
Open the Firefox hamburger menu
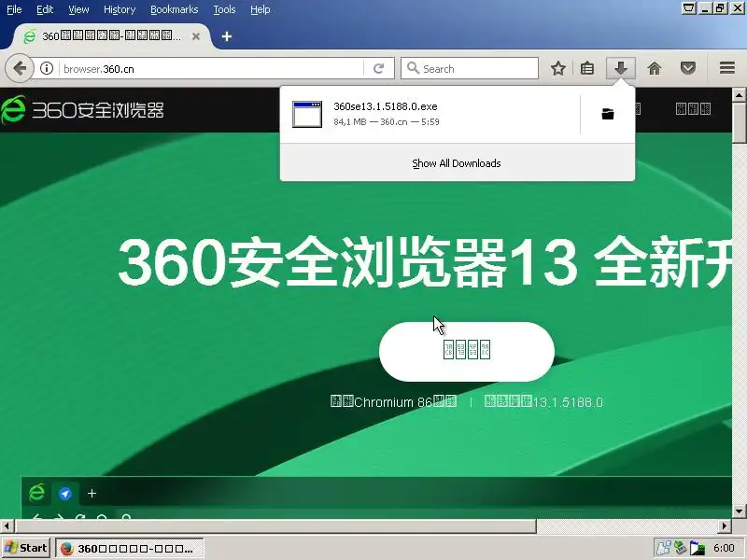(x=727, y=68)
